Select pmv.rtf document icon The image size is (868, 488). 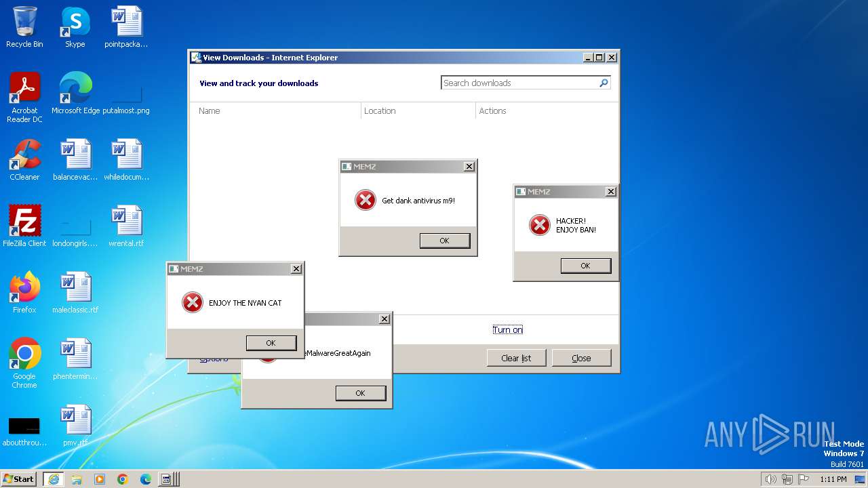tap(75, 426)
